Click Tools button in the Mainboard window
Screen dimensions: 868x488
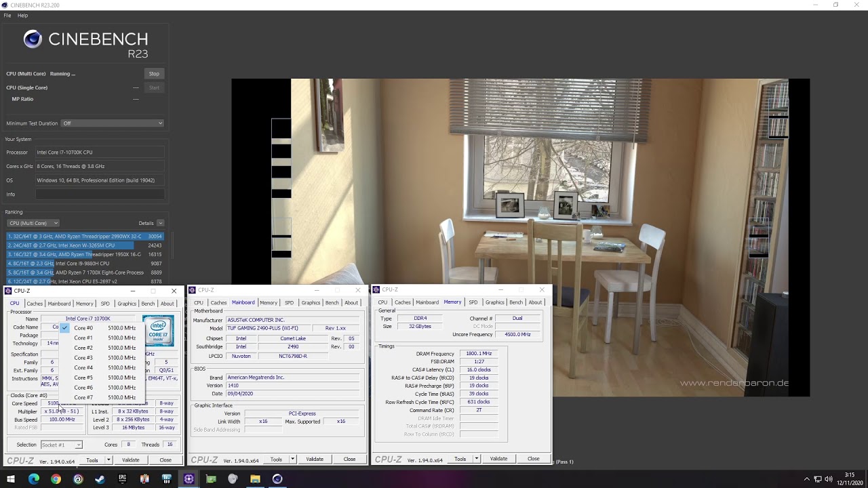pyautogui.click(x=276, y=460)
